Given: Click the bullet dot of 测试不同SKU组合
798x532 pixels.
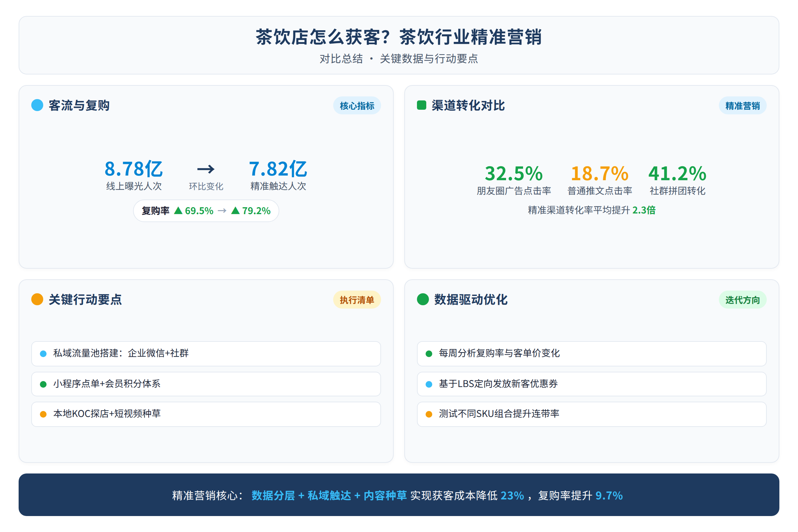Looking at the screenshot, I should coord(429,414).
